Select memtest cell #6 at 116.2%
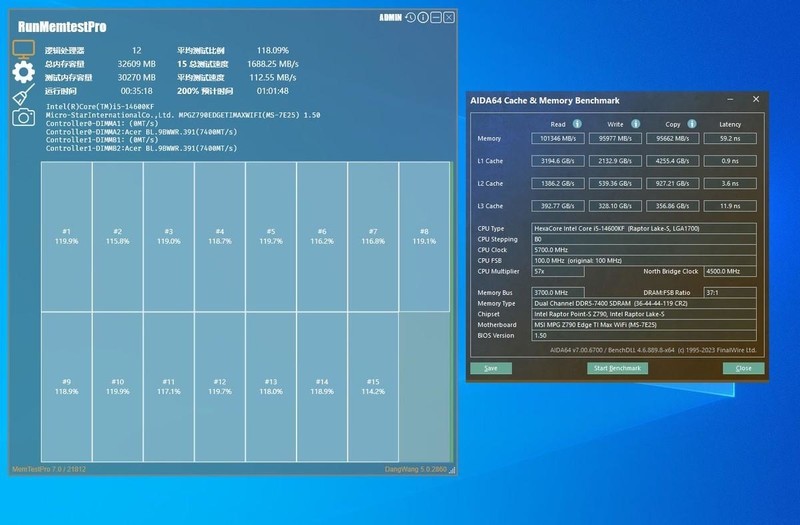Screen dimensions: 800x525 tap(322, 236)
